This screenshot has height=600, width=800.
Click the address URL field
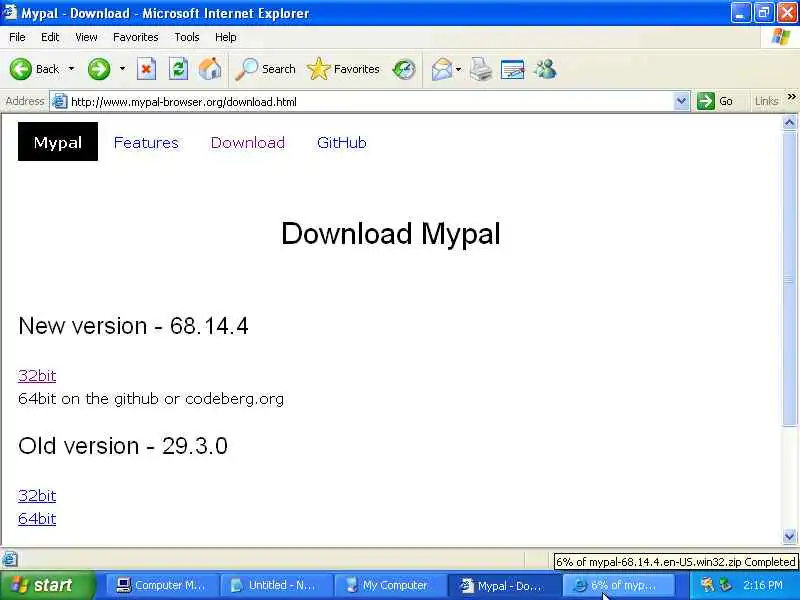click(370, 101)
